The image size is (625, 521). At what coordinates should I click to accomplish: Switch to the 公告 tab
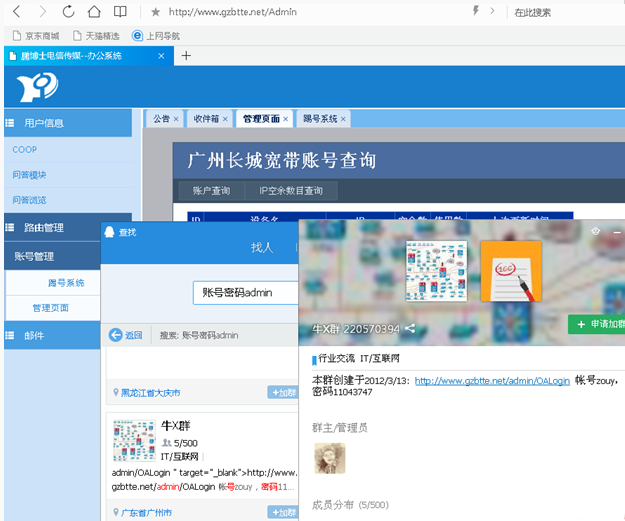[160, 119]
